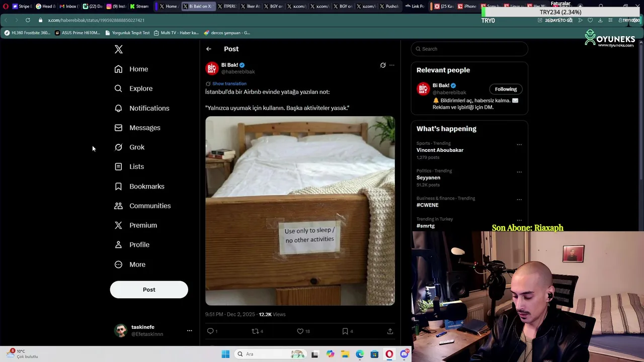Open HL360 Frostbite 360 bookmark
This screenshot has height=362, width=644.
click(x=27, y=33)
